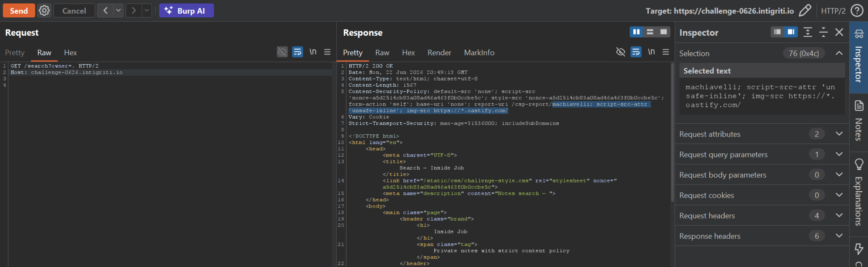
Task: Open Response MarkInfo tab
Action: [479, 53]
